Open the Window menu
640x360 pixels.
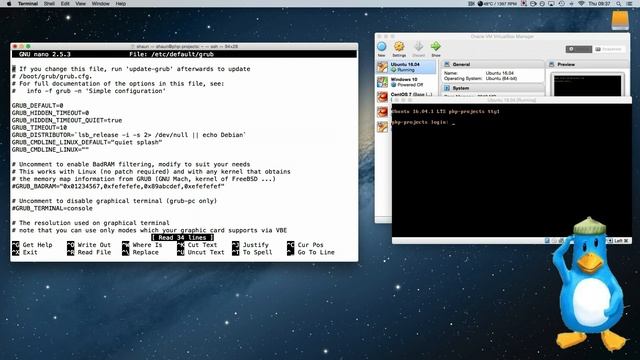tap(100, 4)
